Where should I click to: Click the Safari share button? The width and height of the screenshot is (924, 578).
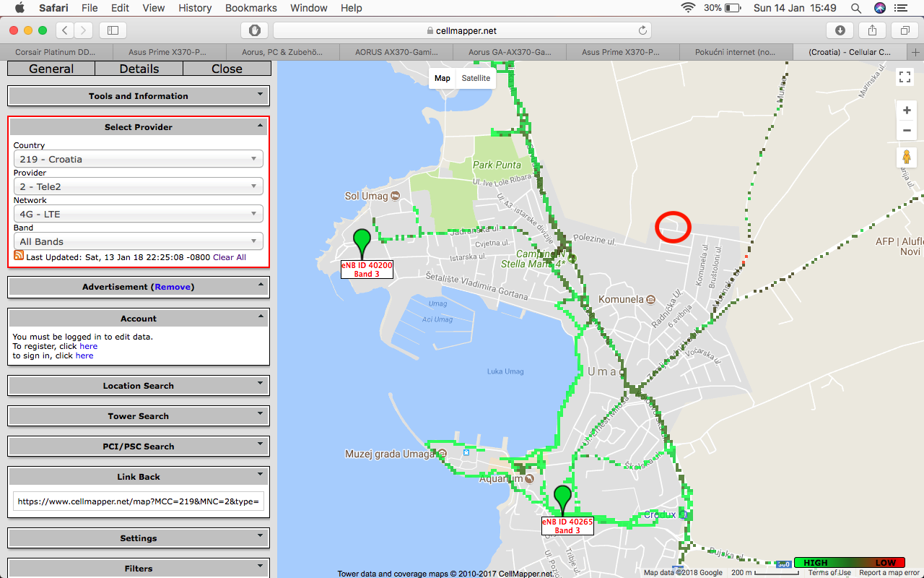872,30
